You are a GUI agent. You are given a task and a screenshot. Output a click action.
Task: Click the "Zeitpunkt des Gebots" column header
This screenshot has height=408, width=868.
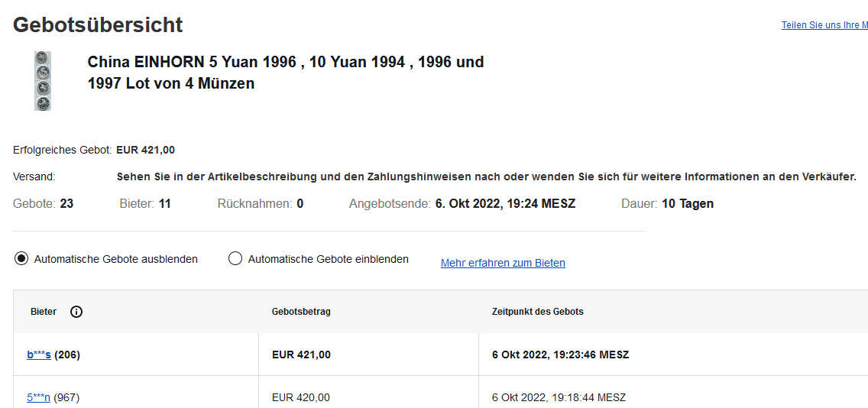pos(538,312)
